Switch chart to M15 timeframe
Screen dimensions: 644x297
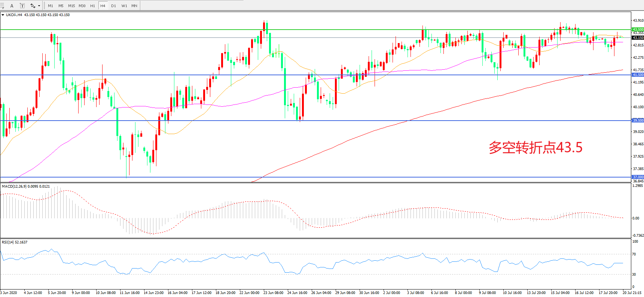point(71,6)
